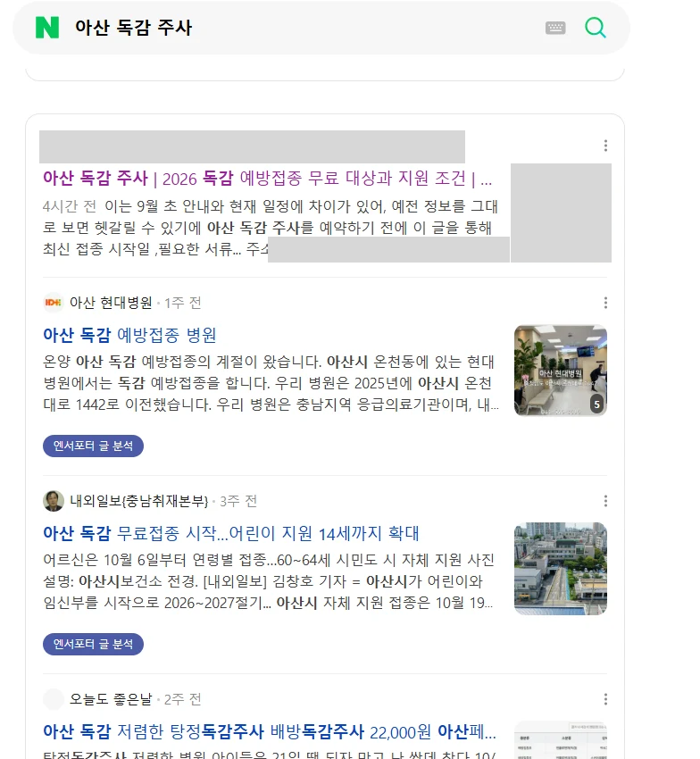Click the snippet text starting 온양 아산 독감 예방접종의
Viewport: 700px width, 759px height.
pyautogui.click(x=271, y=383)
